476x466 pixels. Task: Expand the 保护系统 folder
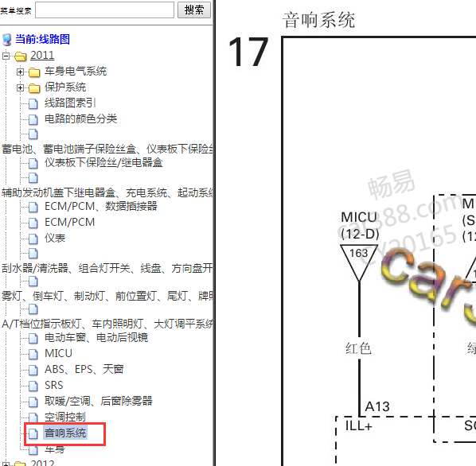point(21,87)
